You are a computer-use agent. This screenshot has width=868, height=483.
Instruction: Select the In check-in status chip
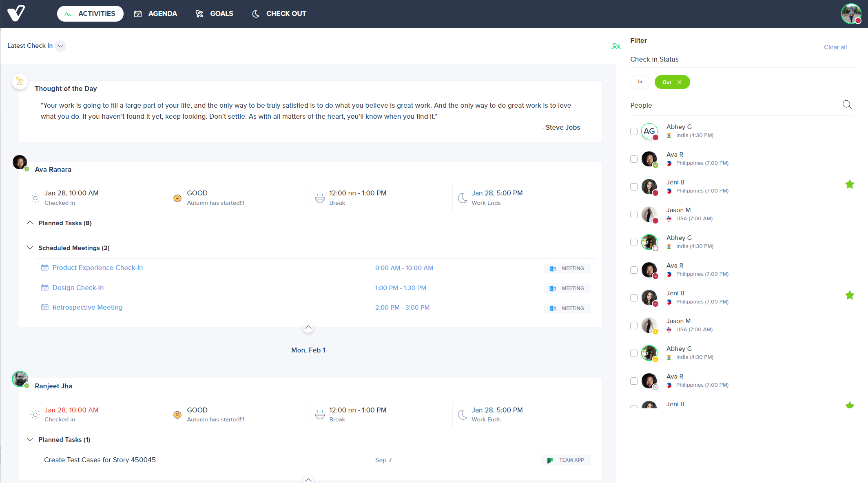pos(640,82)
